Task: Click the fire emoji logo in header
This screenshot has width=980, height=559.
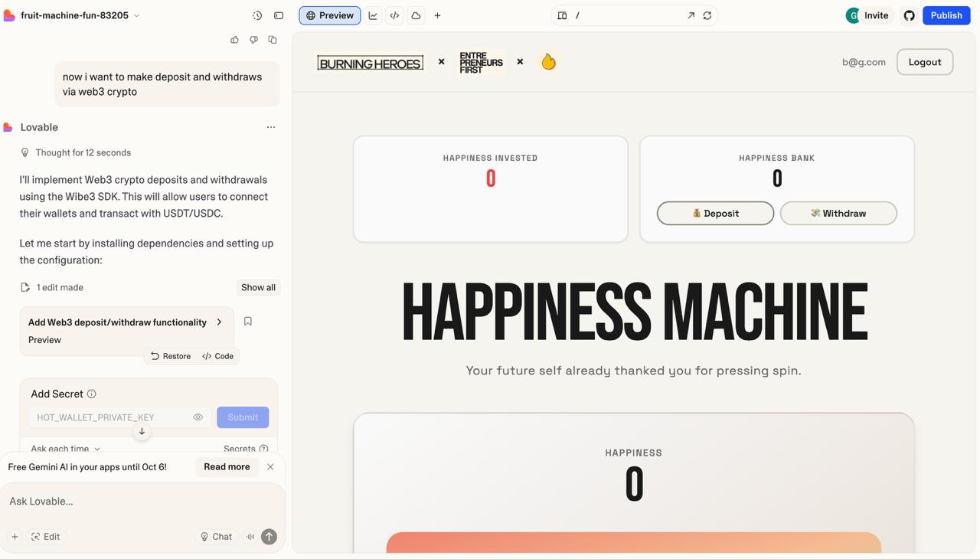Action: (x=548, y=62)
